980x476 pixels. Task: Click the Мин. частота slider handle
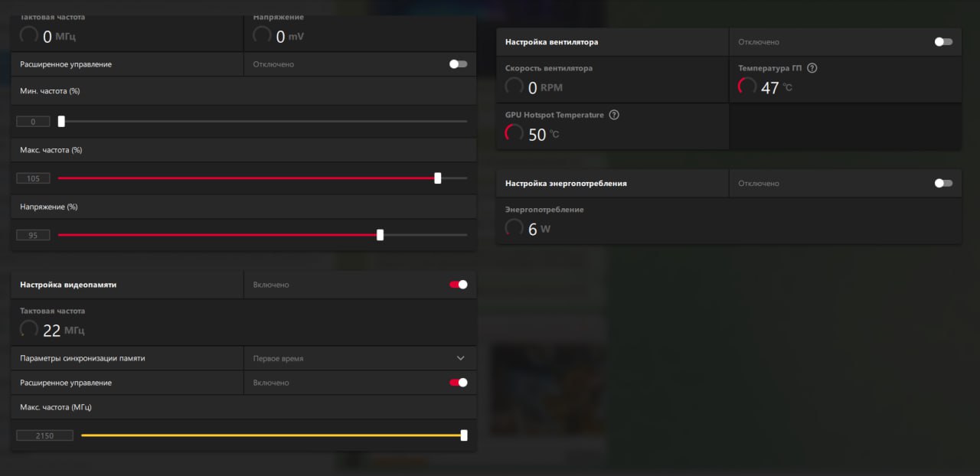pos(61,121)
